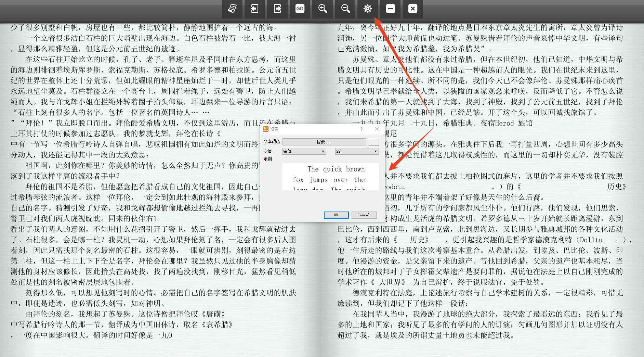Click the 文本颜色 label
Image resolution: width=644 pixels, height=357 pixels.
coord(272,141)
